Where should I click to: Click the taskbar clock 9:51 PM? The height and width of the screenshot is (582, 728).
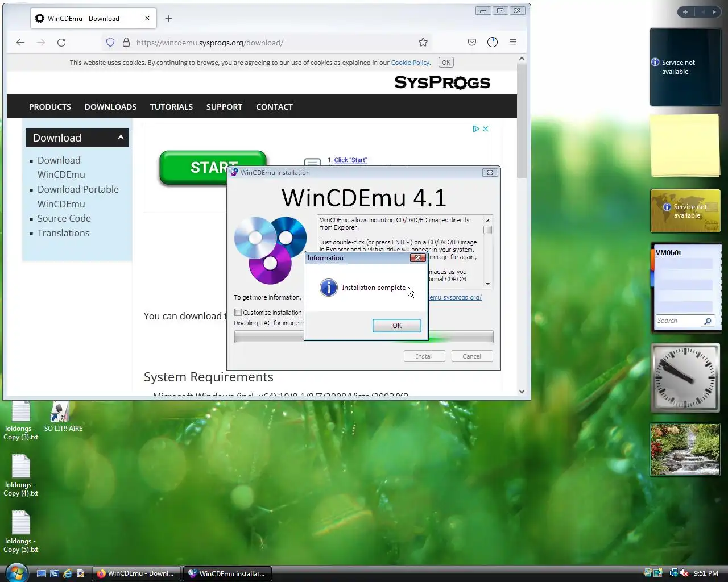706,573
